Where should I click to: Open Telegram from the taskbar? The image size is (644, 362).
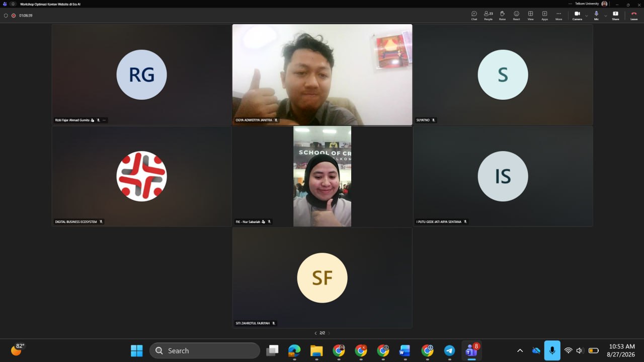click(449, 350)
